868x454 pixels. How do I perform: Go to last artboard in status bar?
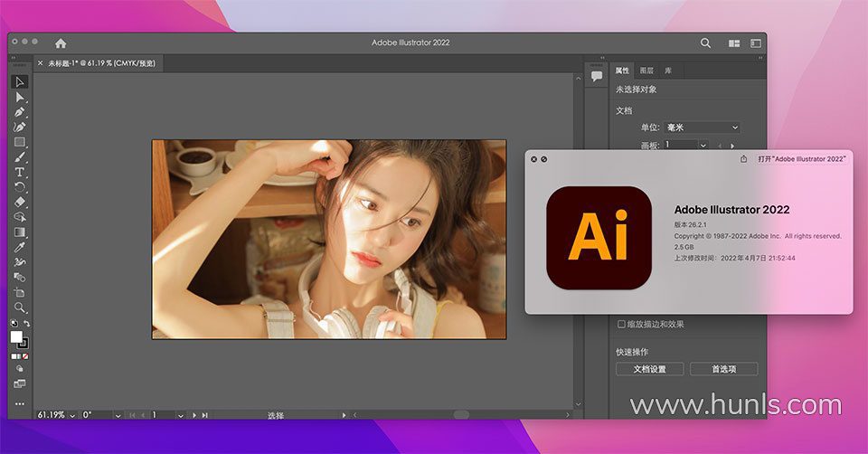click(x=204, y=415)
